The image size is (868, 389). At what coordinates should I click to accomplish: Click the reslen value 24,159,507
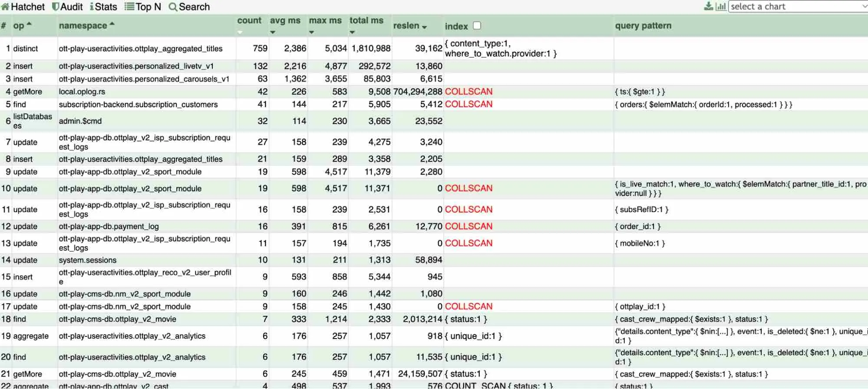420,374
